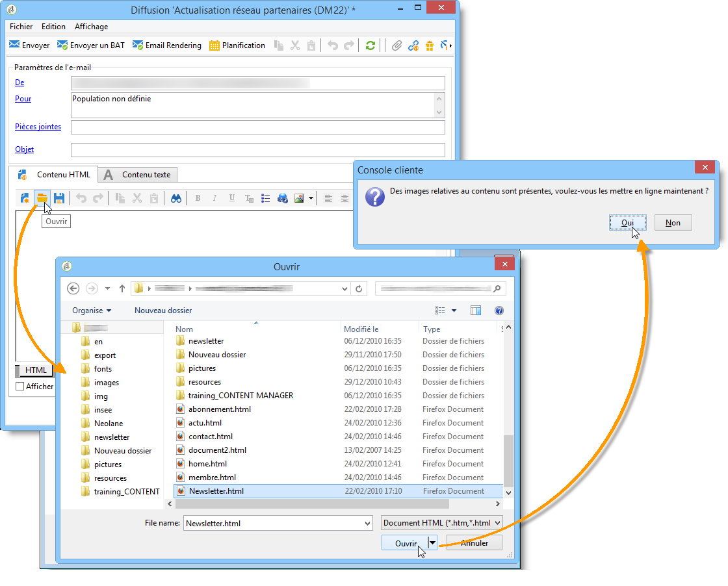Click the file list horizontal scrollbar
This screenshot has width=728, height=586.
pyautogui.click(x=312, y=504)
